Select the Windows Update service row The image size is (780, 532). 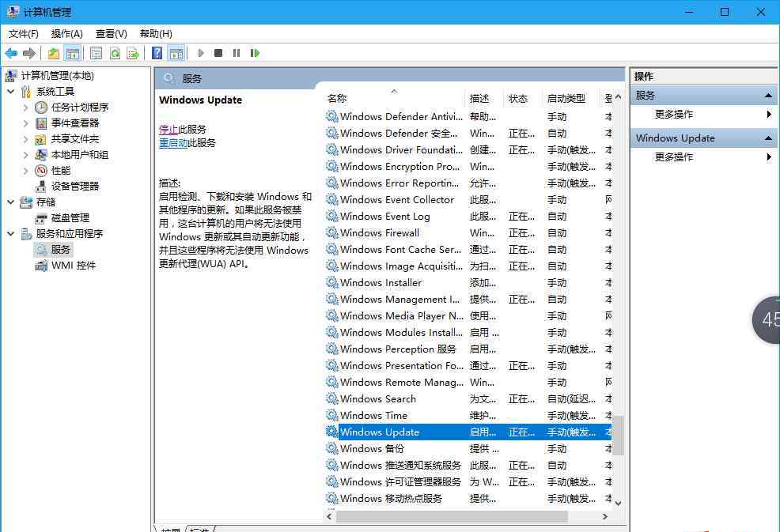(469, 432)
